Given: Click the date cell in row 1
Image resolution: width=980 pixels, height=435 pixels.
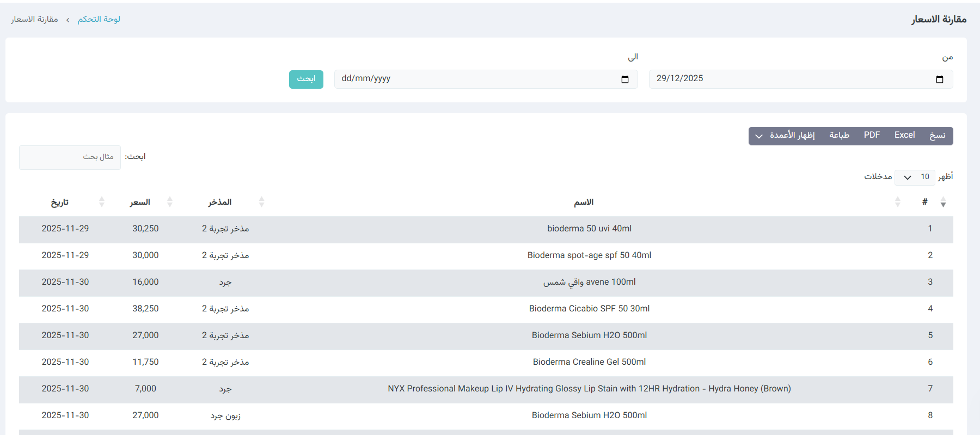Looking at the screenshot, I should (65, 229).
